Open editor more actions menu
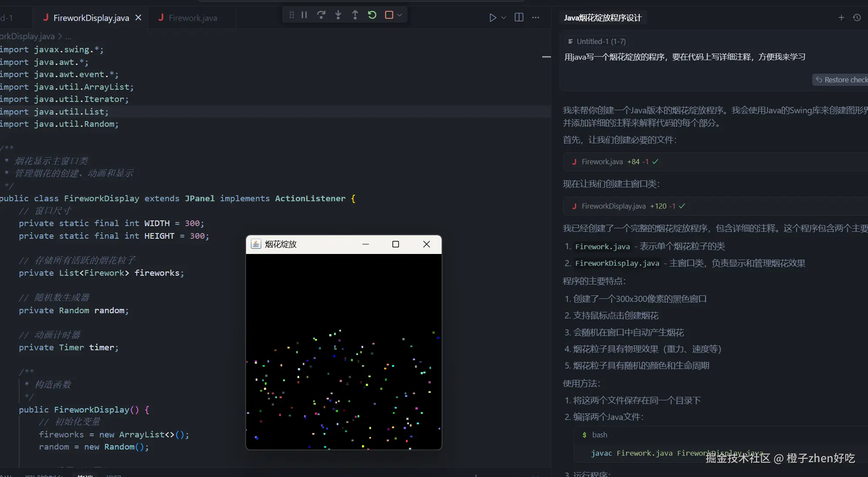 [536, 17]
